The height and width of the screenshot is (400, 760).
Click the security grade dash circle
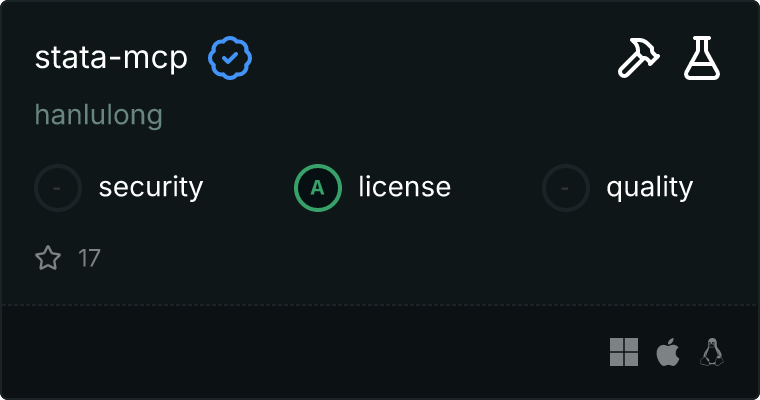coord(58,187)
